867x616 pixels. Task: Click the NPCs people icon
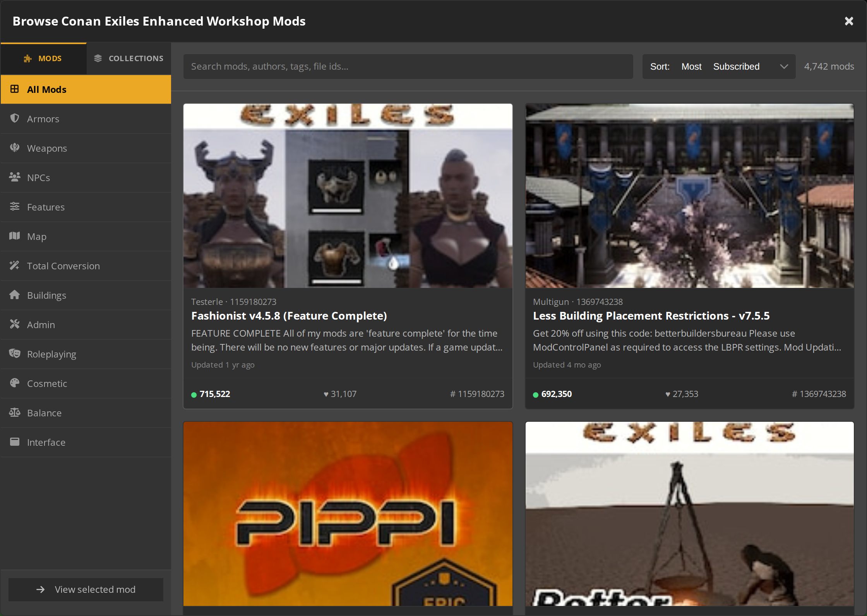pyautogui.click(x=15, y=177)
